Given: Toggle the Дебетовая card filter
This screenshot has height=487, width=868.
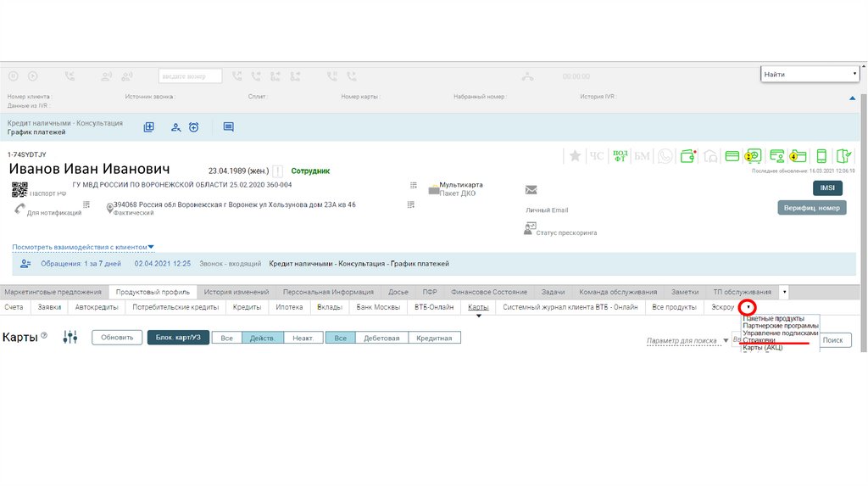Looking at the screenshot, I should pos(381,338).
